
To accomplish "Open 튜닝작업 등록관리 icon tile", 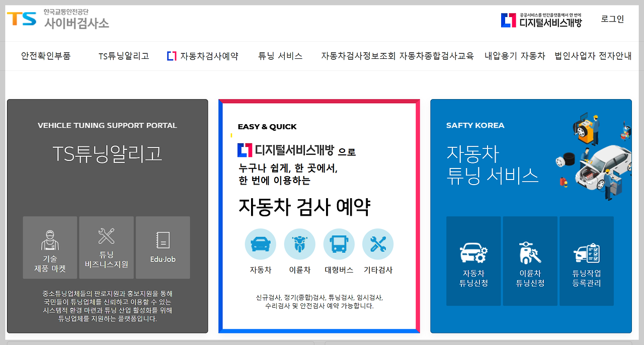I will pyautogui.click(x=587, y=261).
